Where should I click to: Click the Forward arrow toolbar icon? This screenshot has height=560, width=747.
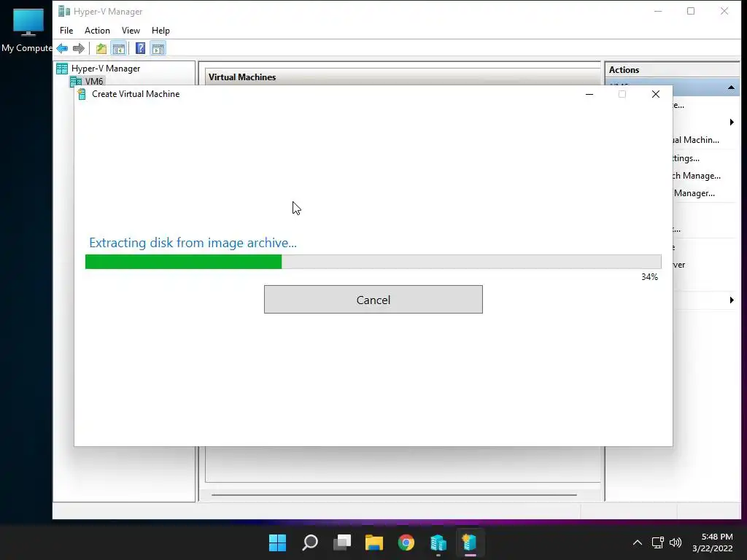(x=79, y=48)
